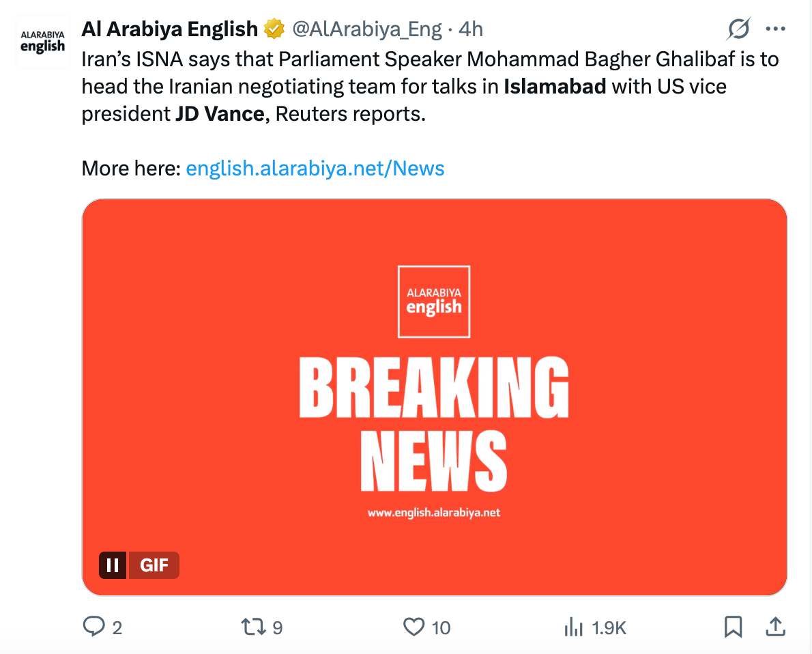View post analytics bar chart icon
This screenshot has width=812, height=654.
pos(574,627)
